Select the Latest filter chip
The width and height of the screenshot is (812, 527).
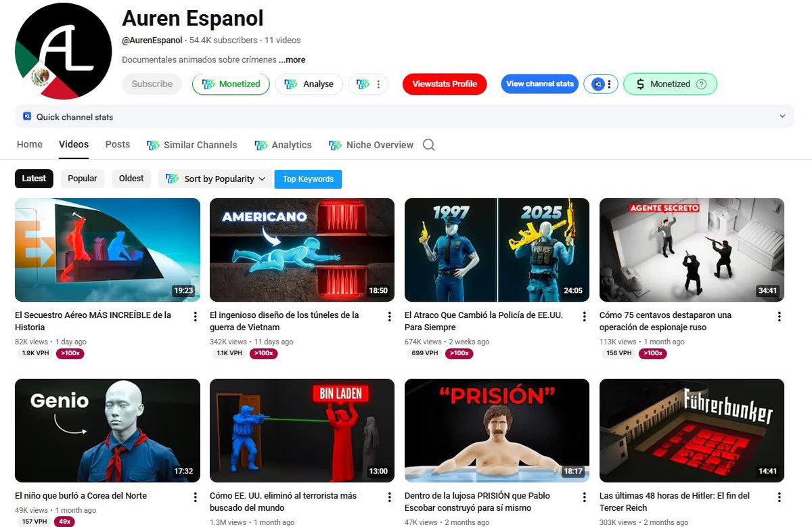[x=34, y=179]
